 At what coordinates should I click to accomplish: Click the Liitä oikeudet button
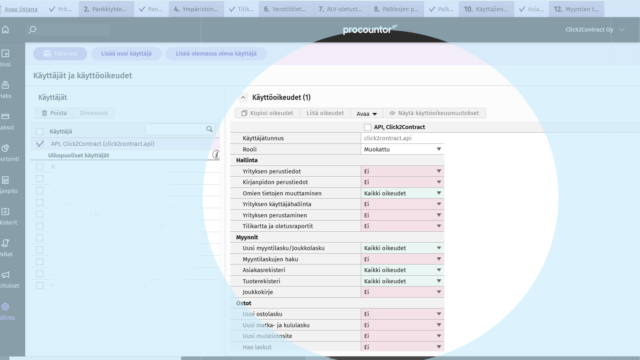coord(325,113)
